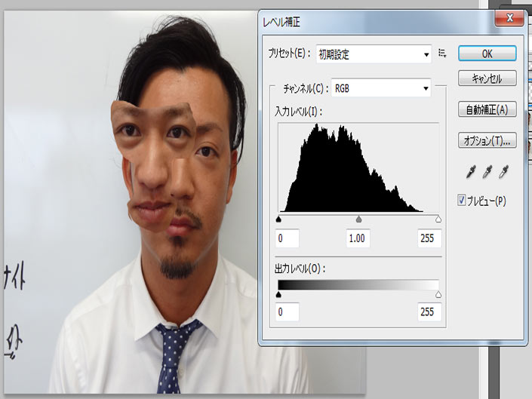
Task: Click the input shadow level field showing 0
Action: (x=288, y=238)
